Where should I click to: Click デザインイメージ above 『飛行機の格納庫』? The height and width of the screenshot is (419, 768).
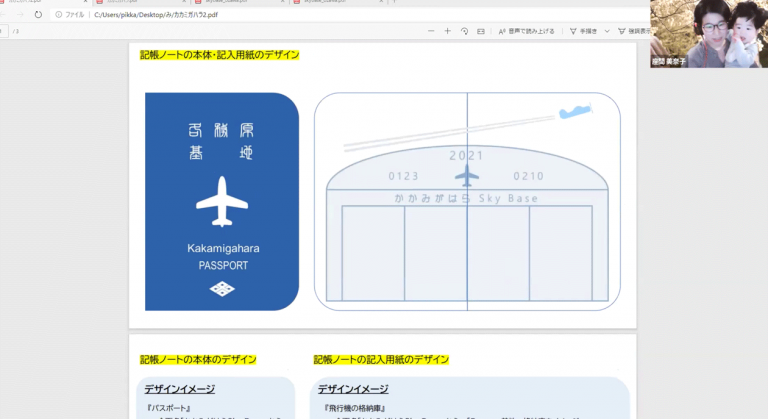pyautogui.click(x=353, y=389)
